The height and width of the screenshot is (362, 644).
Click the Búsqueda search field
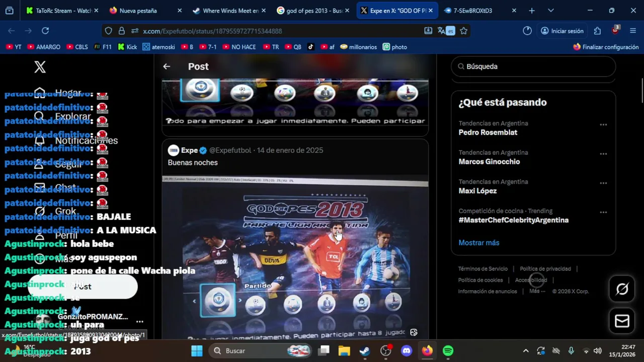coord(533,66)
